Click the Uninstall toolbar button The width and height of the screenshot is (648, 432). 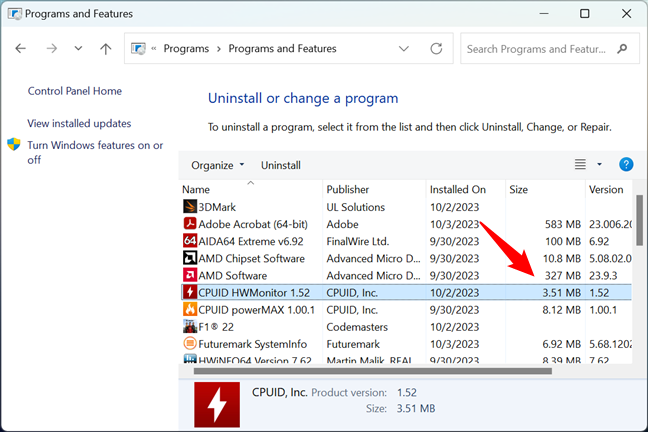[x=281, y=165]
